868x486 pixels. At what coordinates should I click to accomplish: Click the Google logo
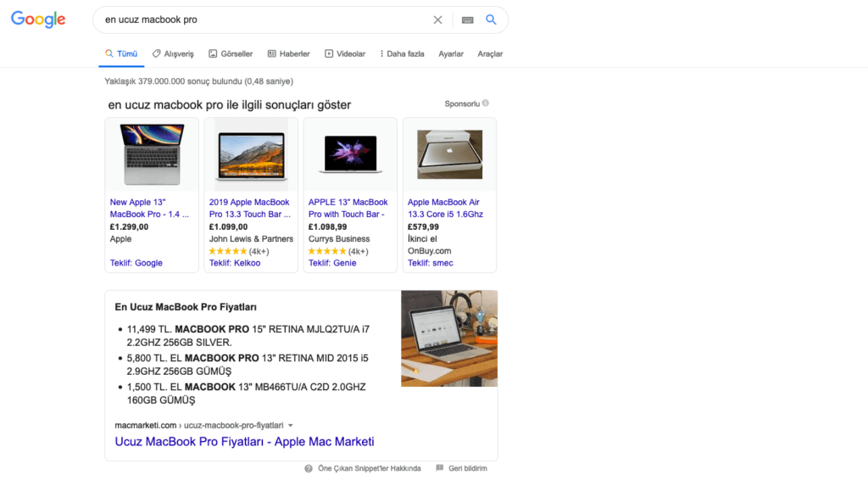(x=38, y=20)
